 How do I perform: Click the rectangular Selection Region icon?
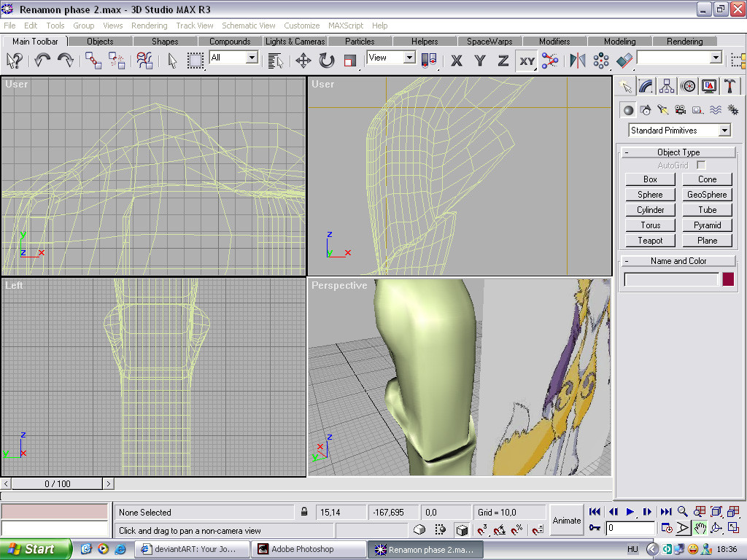195,61
